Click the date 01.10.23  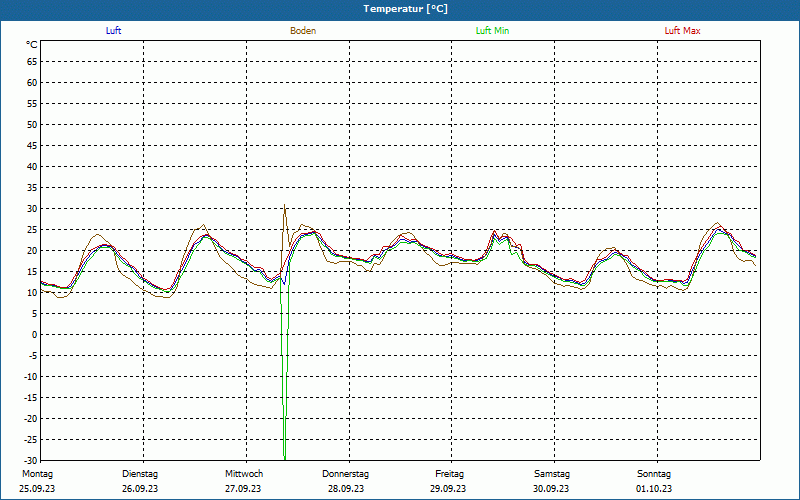[x=654, y=489]
